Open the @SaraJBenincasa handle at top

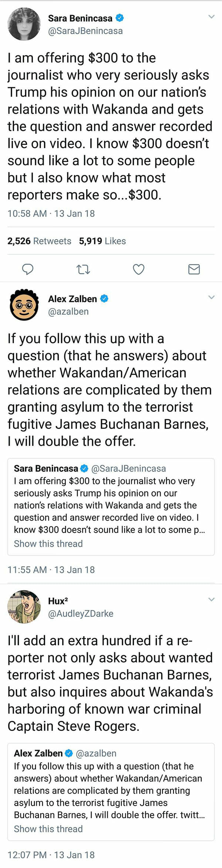point(85,31)
